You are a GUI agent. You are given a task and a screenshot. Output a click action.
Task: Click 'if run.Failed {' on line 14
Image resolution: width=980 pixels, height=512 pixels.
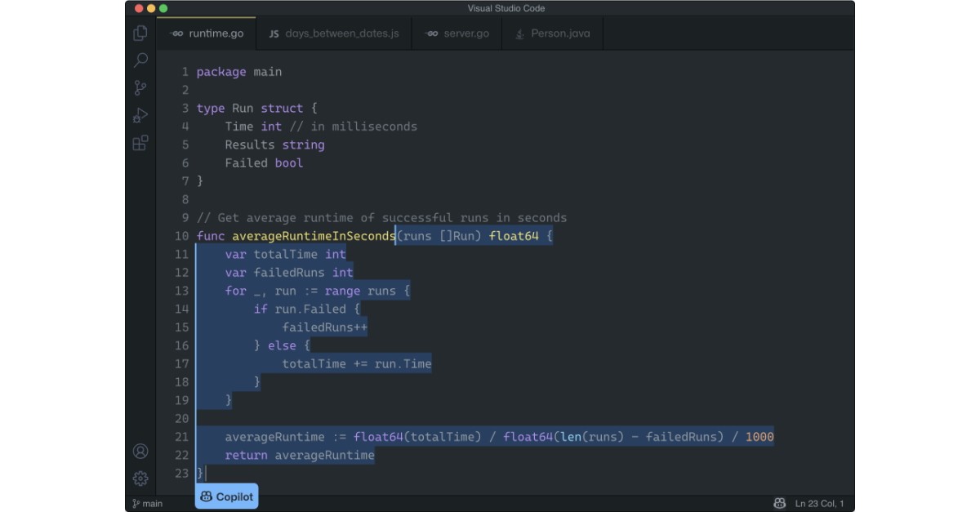click(x=307, y=309)
